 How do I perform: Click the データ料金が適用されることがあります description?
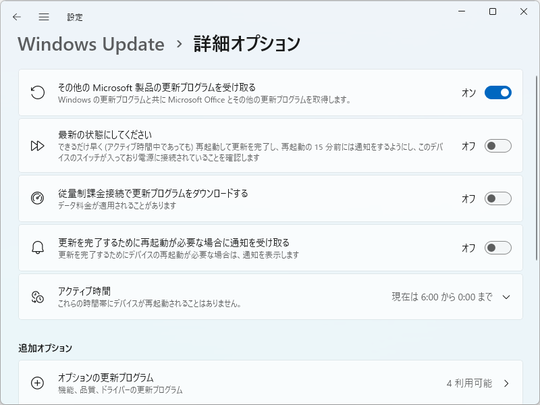coord(117,205)
